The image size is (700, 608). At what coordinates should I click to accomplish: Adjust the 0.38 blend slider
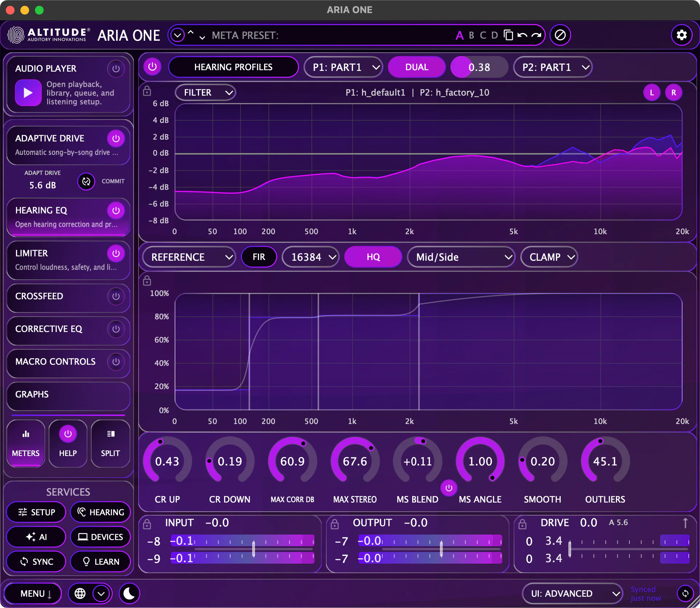tap(480, 67)
